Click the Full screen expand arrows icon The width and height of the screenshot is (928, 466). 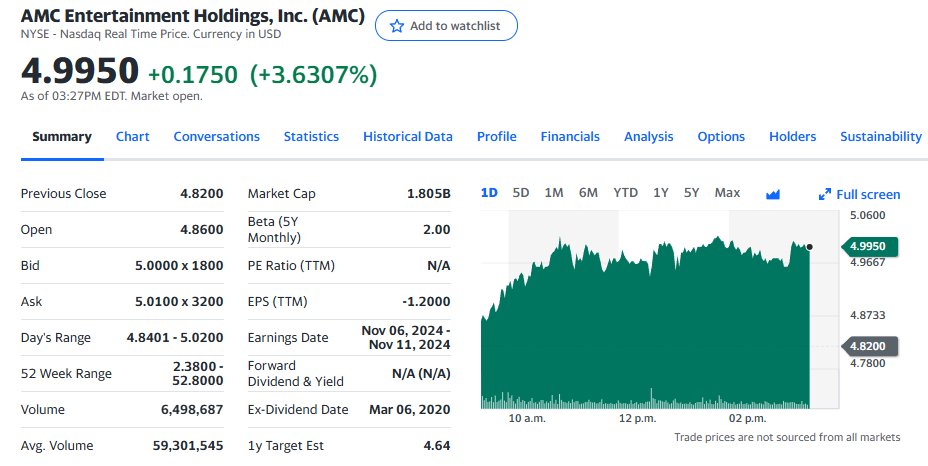(x=824, y=194)
